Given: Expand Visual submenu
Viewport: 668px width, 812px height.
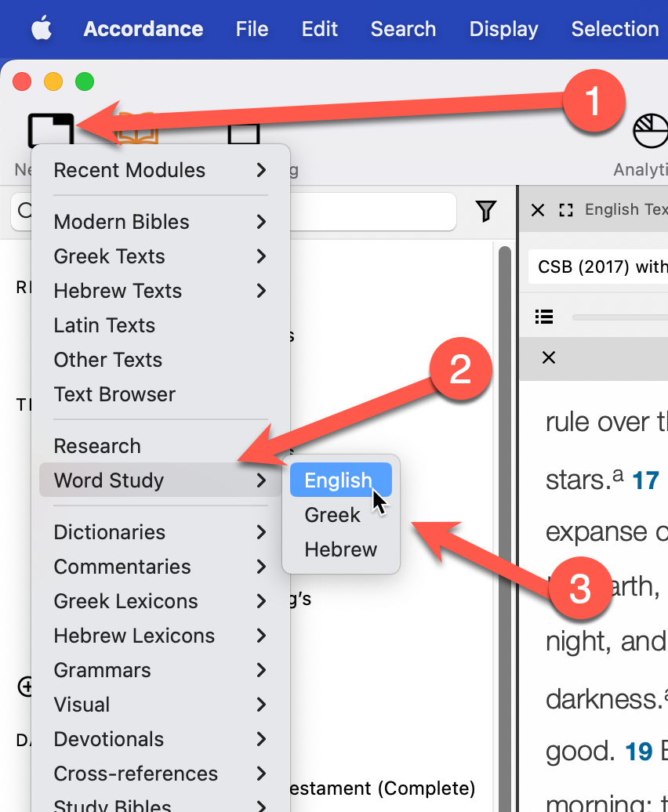Looking at the screenshot, I should coord(161,705).
